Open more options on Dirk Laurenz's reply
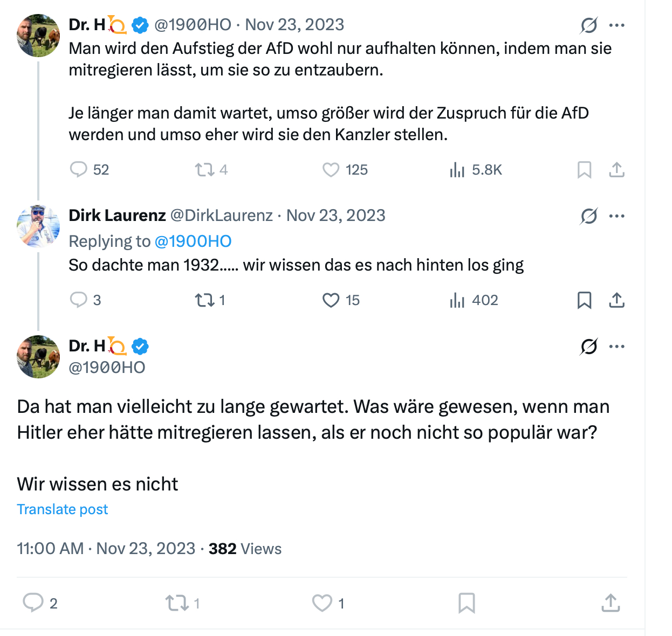The image size is (672, 636). [x=616, y=216]
